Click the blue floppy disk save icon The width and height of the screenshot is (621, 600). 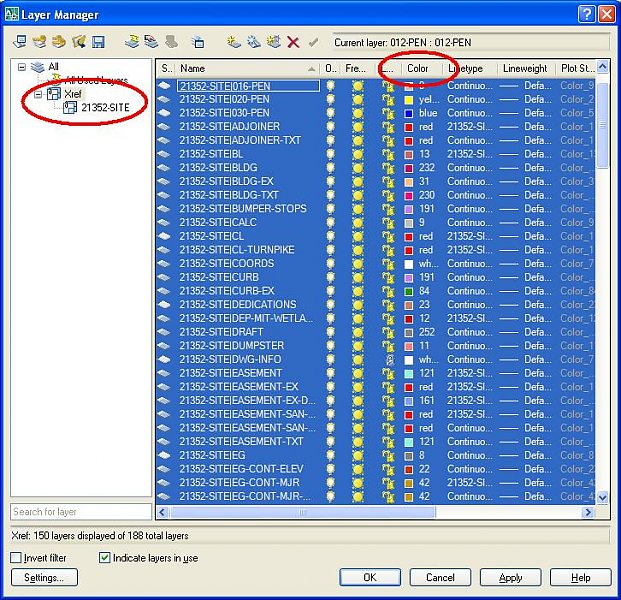point(98,42)
